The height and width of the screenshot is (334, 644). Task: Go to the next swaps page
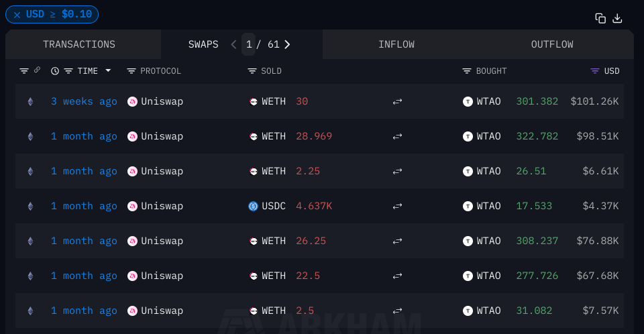point(288,44)
